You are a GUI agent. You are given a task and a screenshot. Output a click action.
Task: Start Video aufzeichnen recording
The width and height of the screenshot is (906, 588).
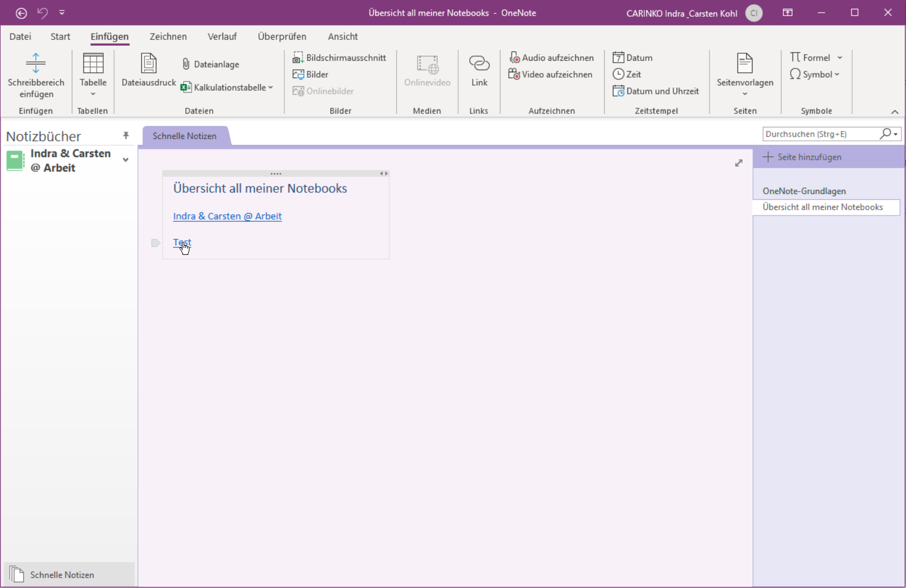[550, 74]
